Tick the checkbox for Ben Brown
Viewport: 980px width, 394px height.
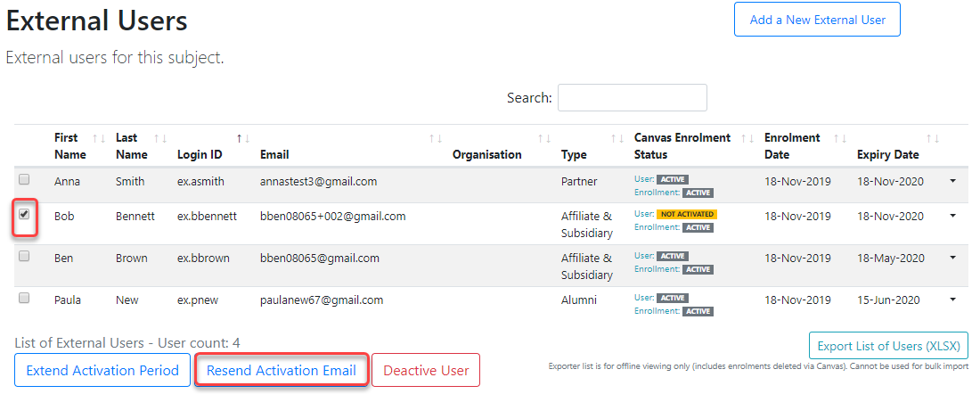tap(24, 256)
